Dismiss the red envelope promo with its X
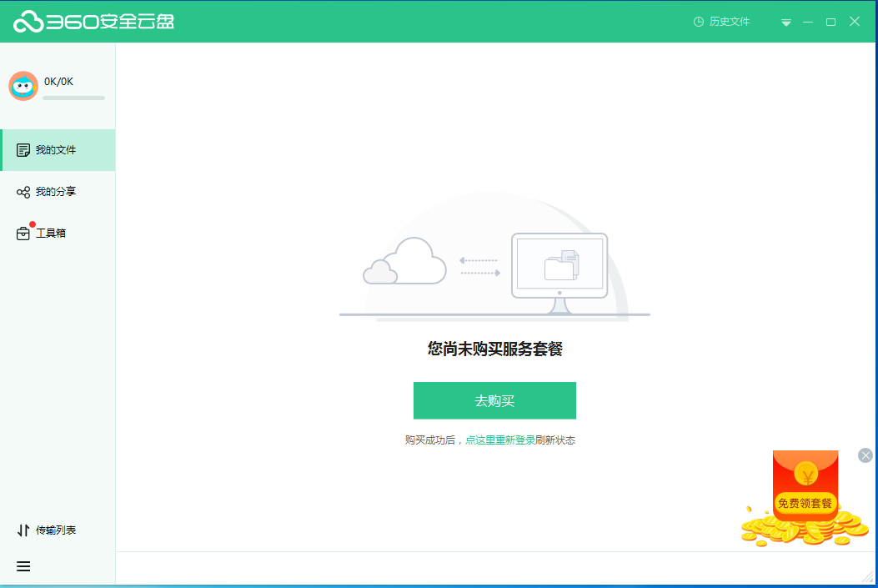Image resolution: width=878 pixels, height=588 pixels. 865,455
